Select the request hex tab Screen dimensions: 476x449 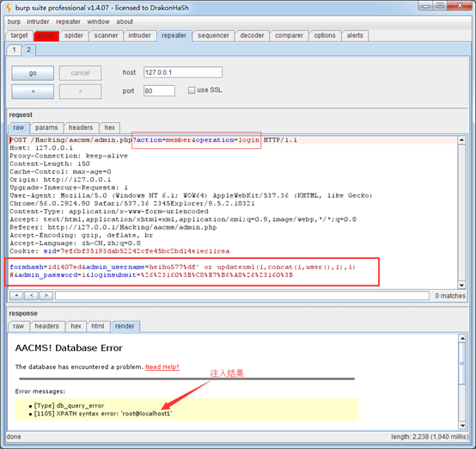click(110, 127)
